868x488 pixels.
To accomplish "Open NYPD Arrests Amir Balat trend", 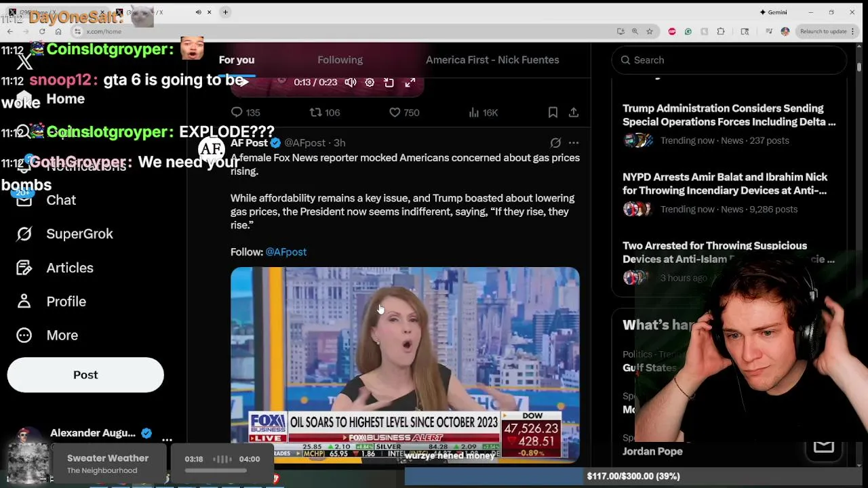I will [x=725, y=184].
